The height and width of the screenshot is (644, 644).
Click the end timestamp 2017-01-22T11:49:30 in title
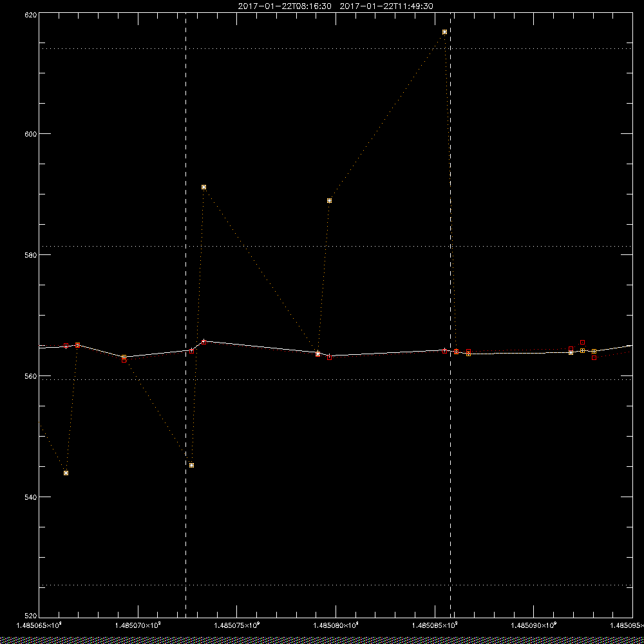pos(386,6)
